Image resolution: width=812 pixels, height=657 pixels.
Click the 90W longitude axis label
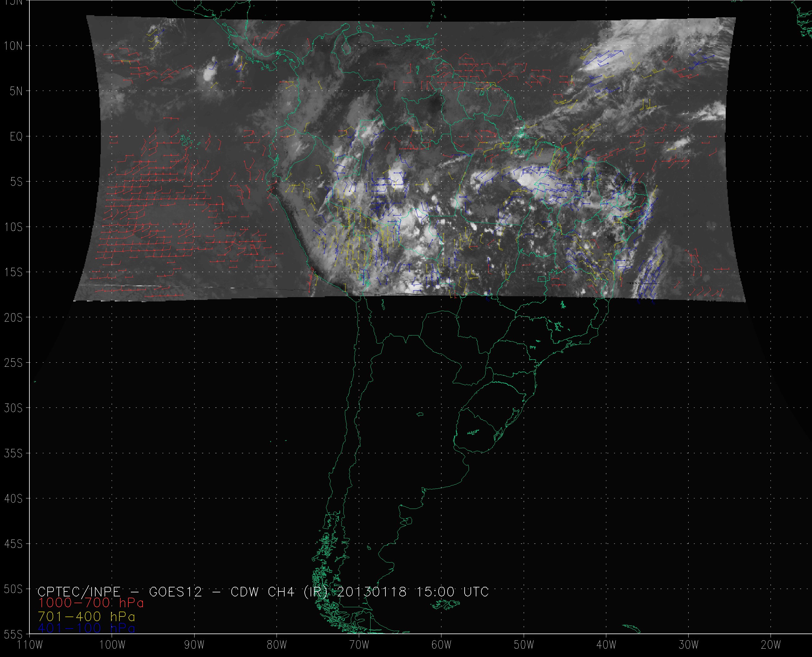194,645
